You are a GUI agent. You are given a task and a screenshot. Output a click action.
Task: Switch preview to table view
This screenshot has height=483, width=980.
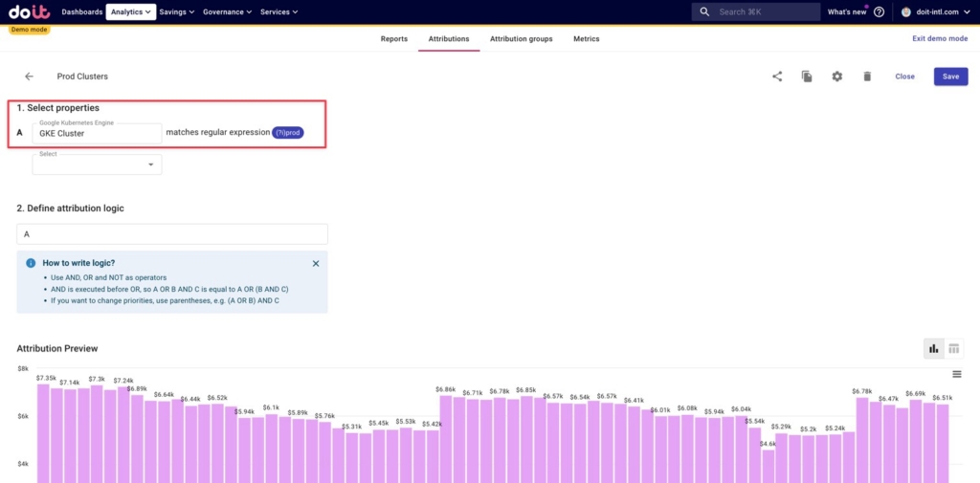(x=954, y=349)
